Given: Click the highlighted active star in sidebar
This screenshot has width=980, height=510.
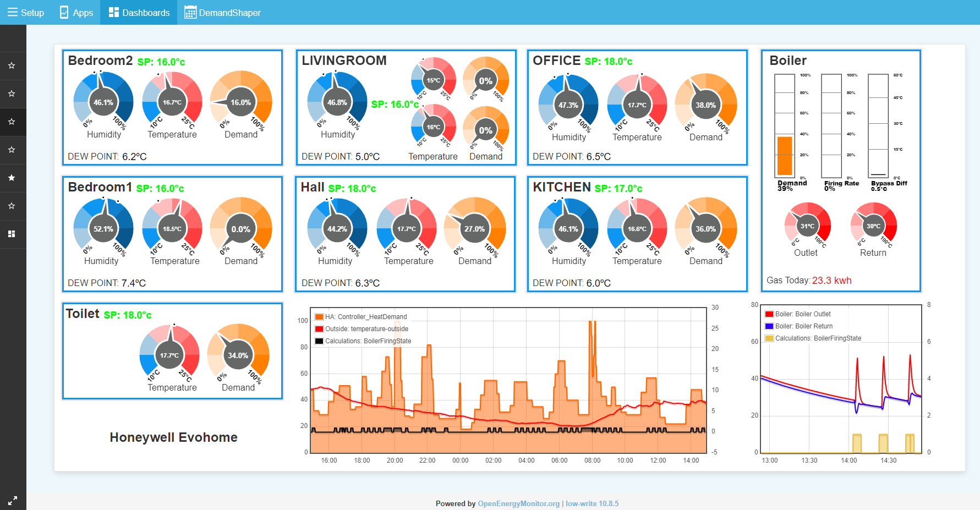Looking at the screenshot, I should 12,122.
